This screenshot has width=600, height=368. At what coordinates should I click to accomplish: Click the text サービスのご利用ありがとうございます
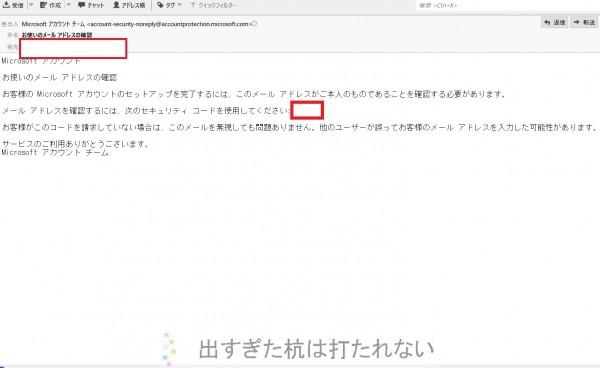(75, 144)
